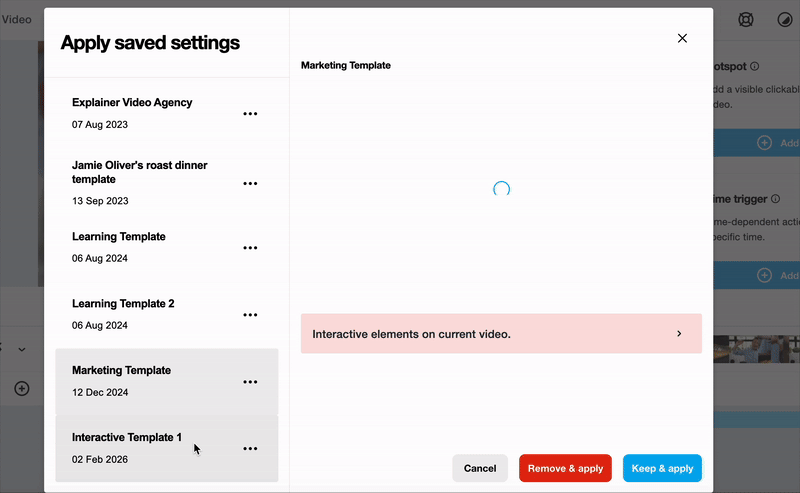Click the plus circle icon at background bottom left
Screen dimensions: 800x493
click(21, 388)
